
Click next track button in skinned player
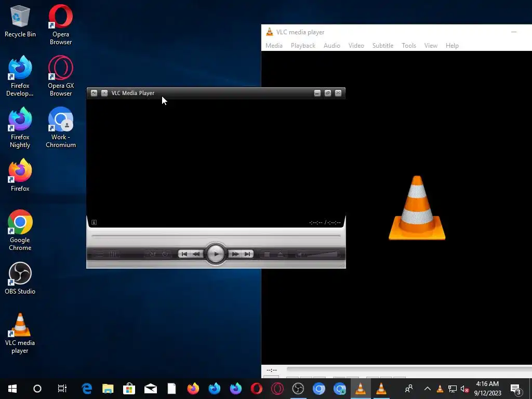click(247, 254)
